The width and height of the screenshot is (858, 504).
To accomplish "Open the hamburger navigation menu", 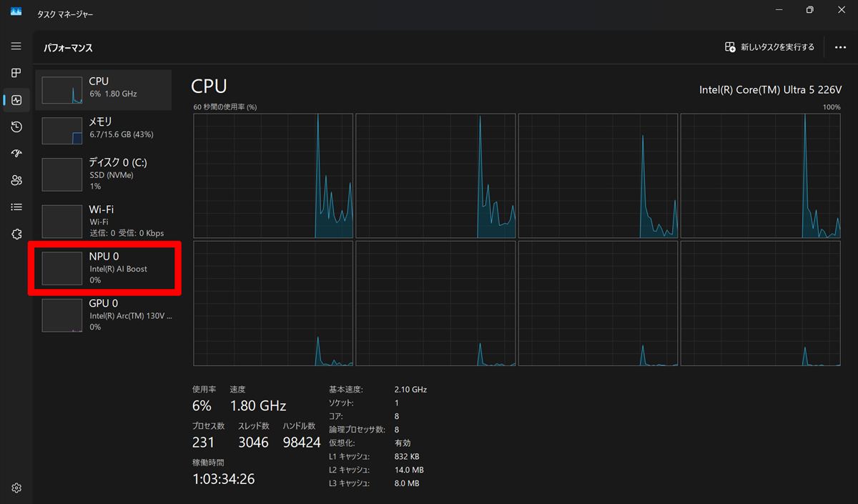I will [x=16, y=46].
